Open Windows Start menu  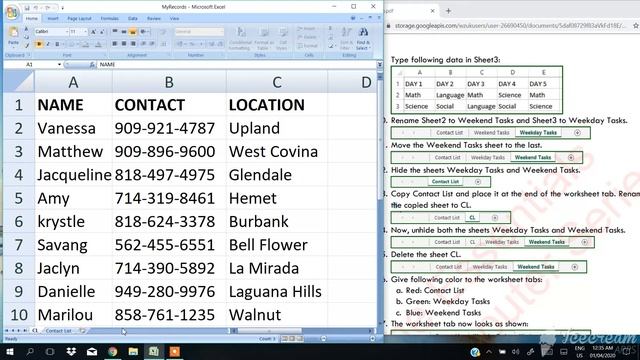click(9, 351)
